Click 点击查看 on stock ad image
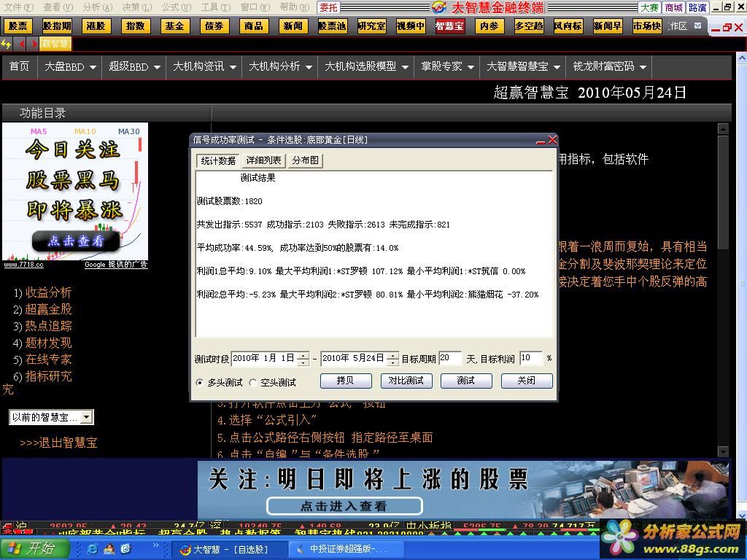This screenshot has width=747, height=560. pyautogui.click(x=75, y=241)
